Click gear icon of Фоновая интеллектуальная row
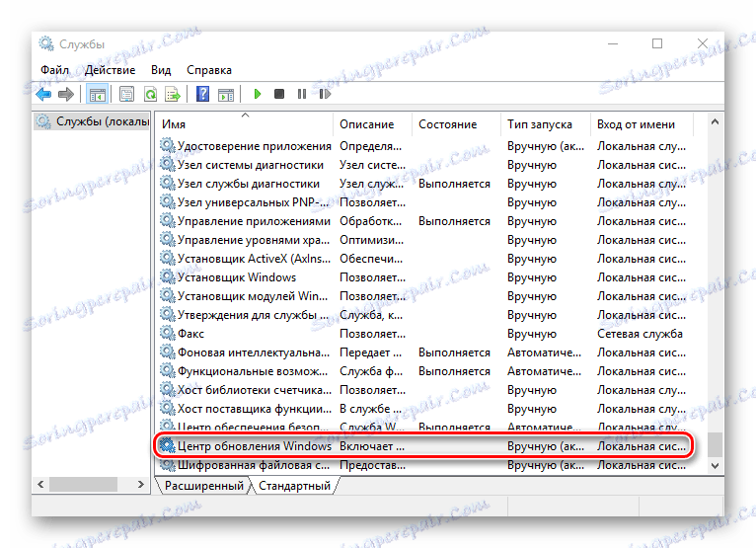Image resolution: width=756 pixels, height=548 pixels. (168, 352)
